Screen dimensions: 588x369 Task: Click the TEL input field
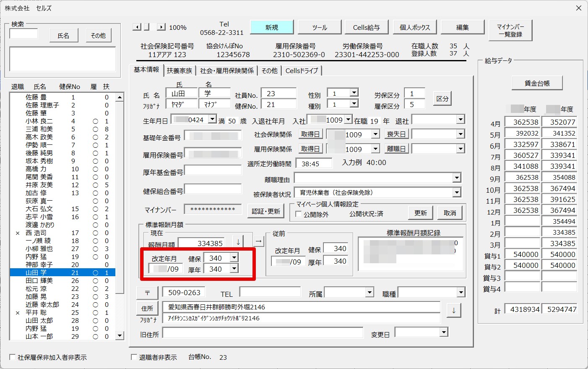[270, 292]
